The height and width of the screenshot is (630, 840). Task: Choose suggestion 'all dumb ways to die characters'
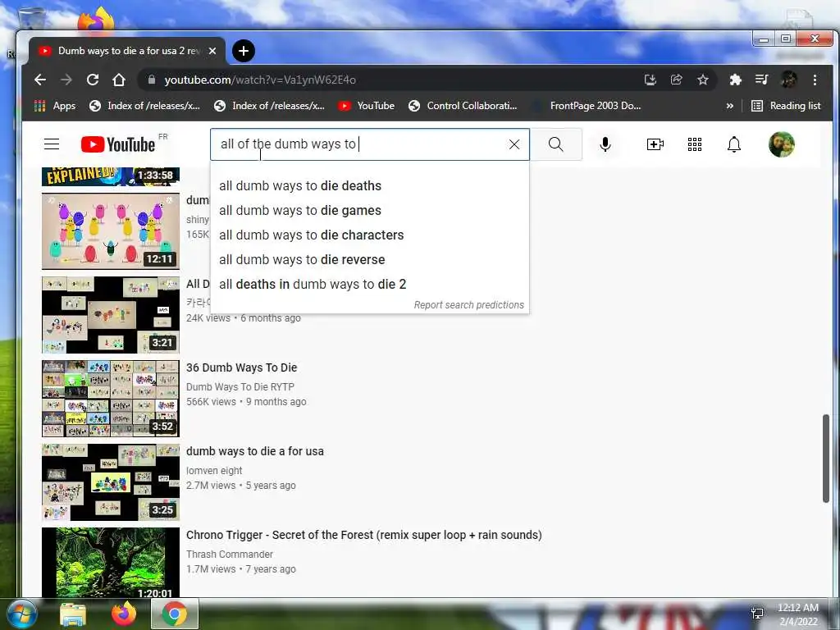point(370,235)
